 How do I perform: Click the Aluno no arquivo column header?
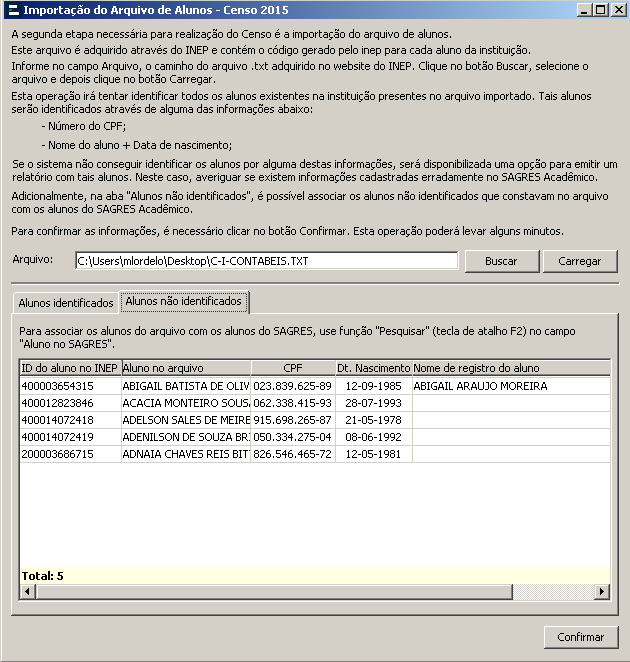click(x=185, y=368)
